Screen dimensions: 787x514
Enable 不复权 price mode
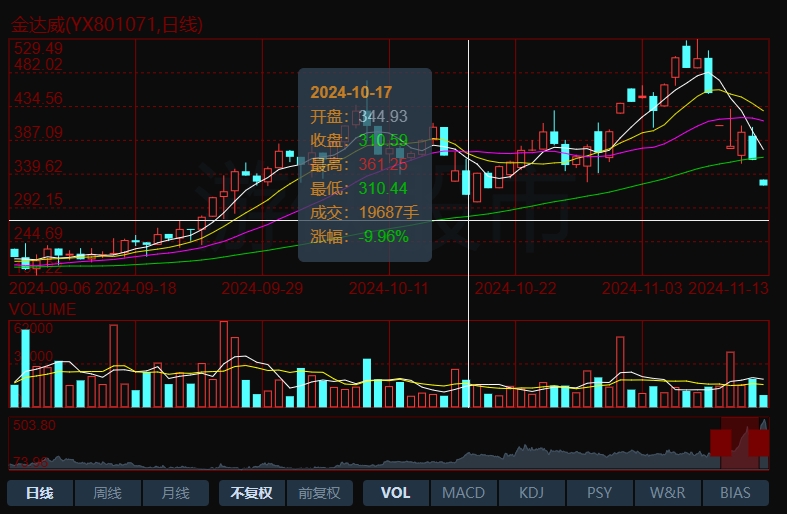[x=251, y=493]
